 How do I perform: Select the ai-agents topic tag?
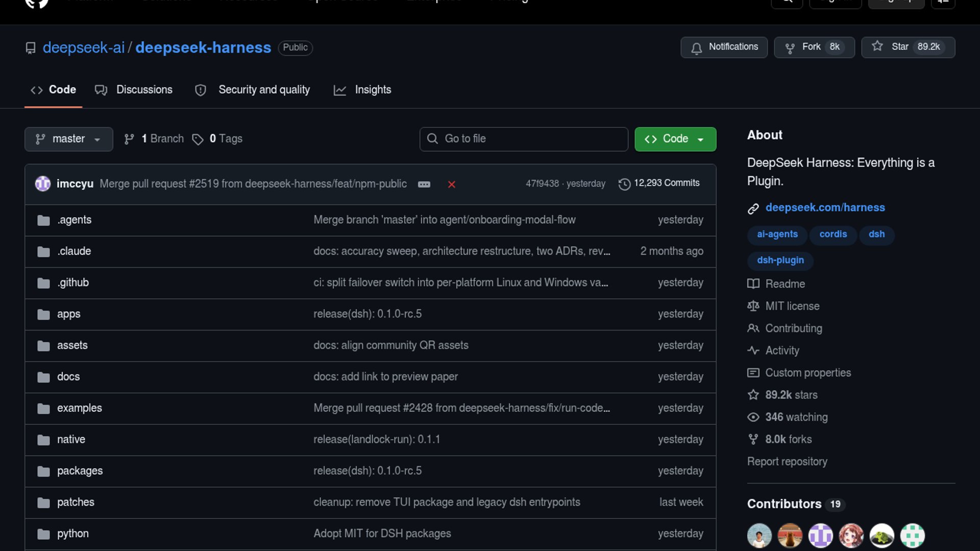pyautogui.click(x=777, y=234)
